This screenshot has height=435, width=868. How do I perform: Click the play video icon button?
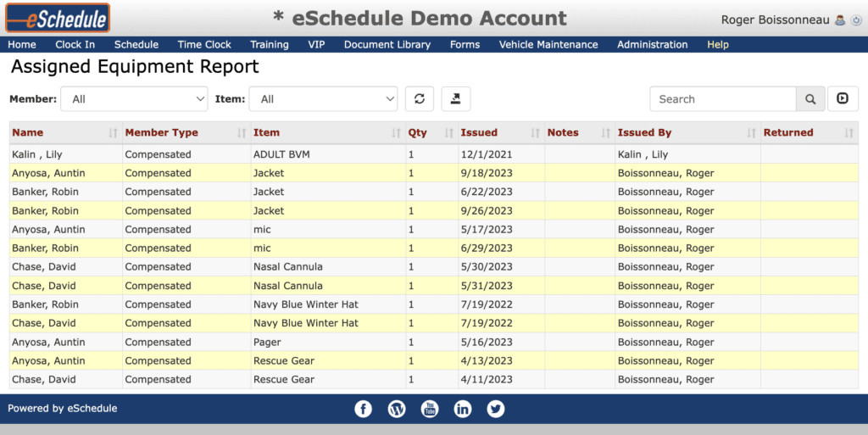coord(843,98)
